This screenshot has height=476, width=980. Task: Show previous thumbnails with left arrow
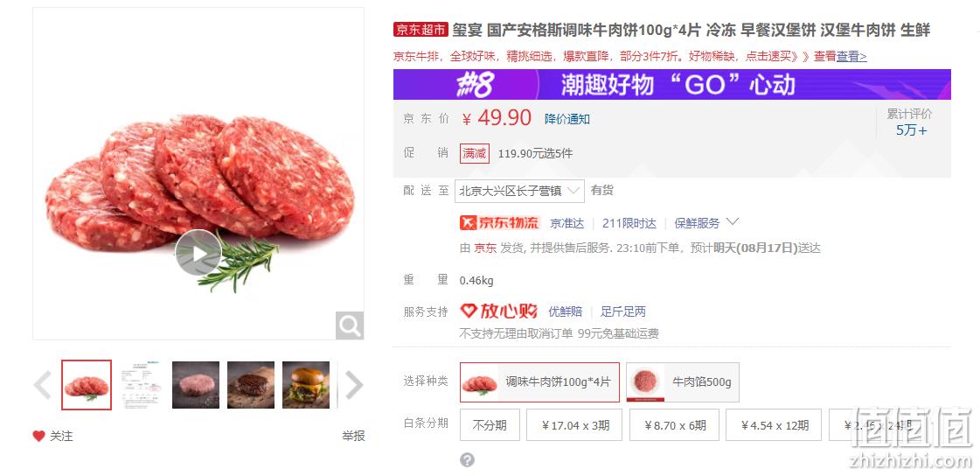click(43, 385)
